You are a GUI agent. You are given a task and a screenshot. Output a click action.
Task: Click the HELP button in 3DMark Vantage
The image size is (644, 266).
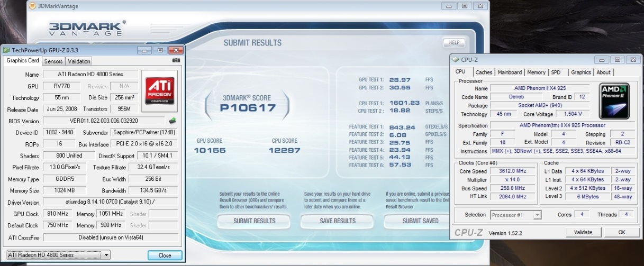pos(453,43)
